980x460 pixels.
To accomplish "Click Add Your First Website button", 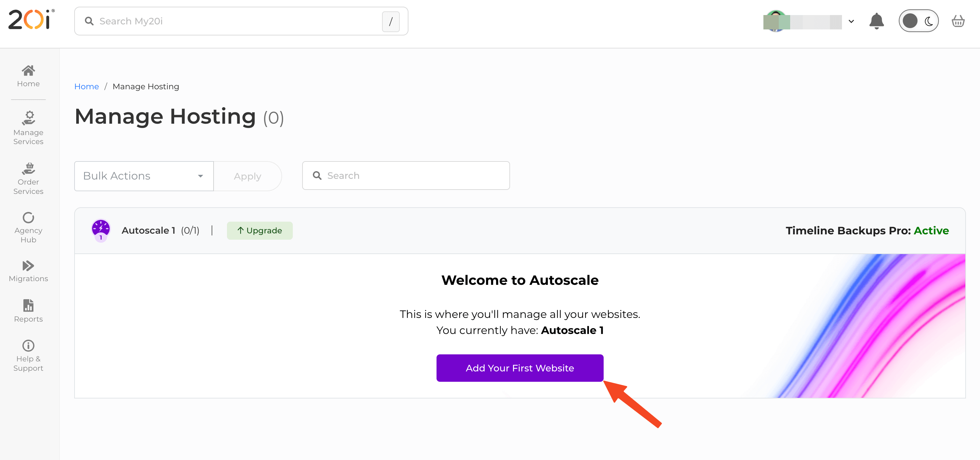I will [x=520, y=367].
